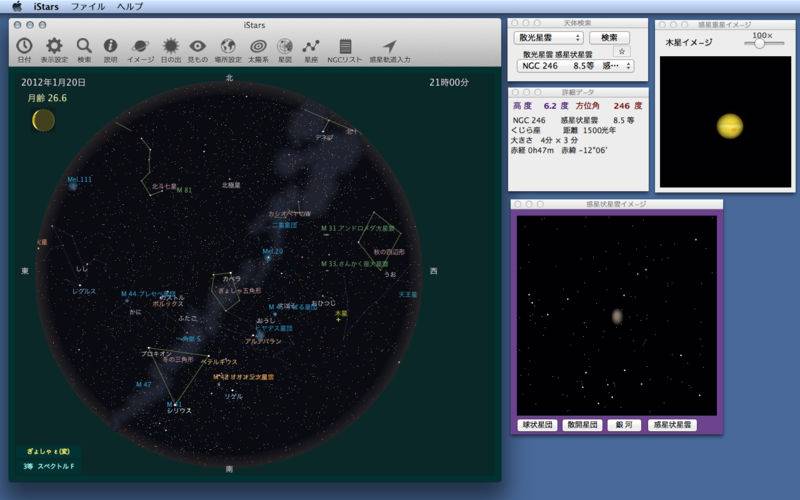Select the アルデバラン star label

(x=263, y=341)
